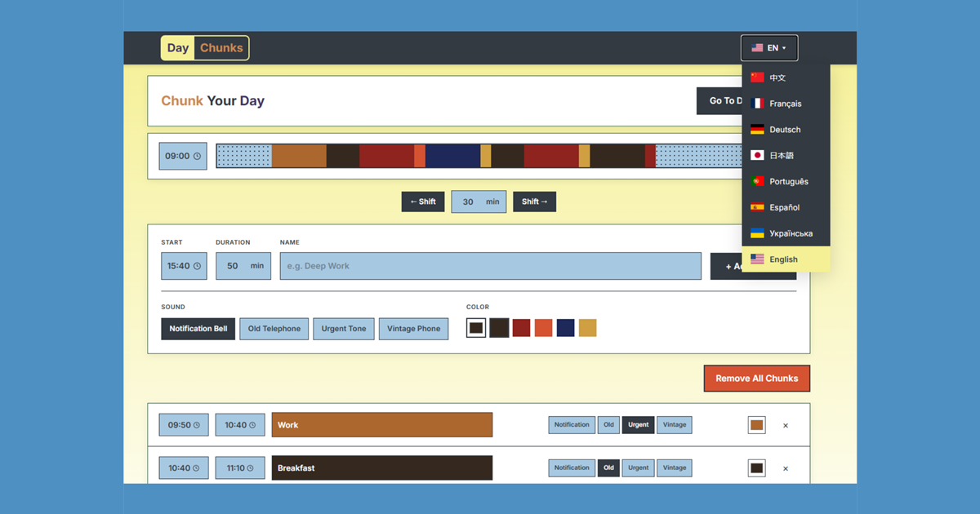Set Breakfast chunk sound to Old
Viewport: 980px width, 514px height.
coord(608,468)
